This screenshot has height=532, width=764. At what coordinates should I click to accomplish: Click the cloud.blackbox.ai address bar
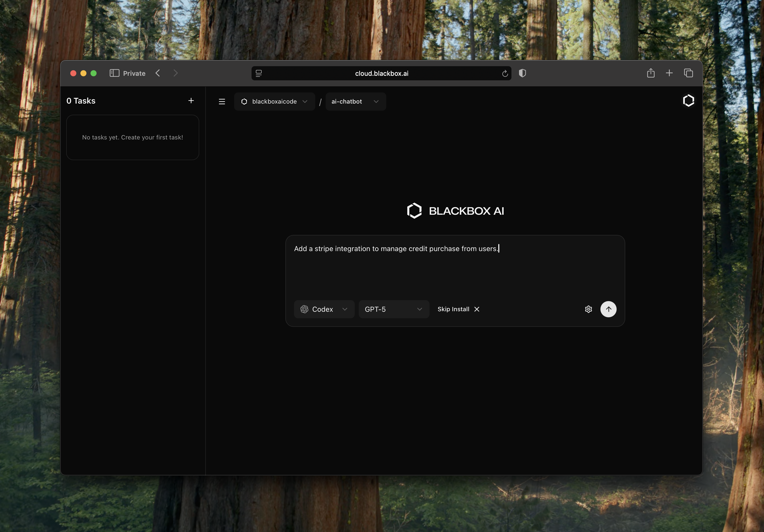381,74
